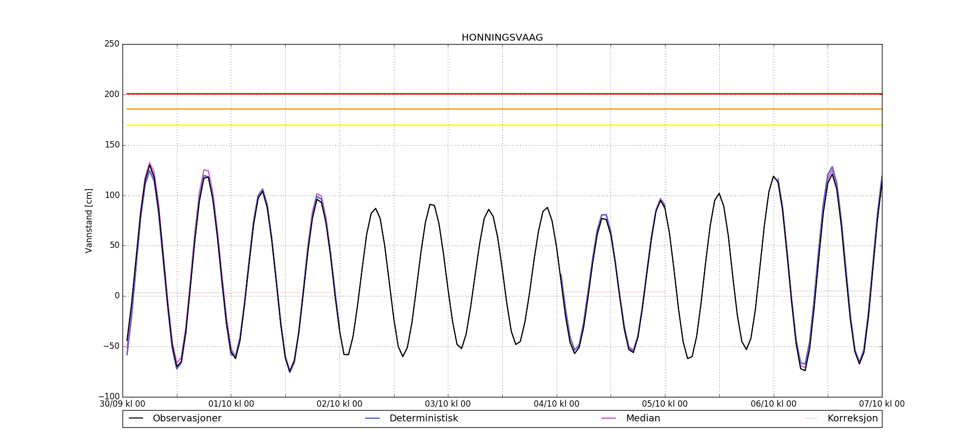Click the 02/10 kl 00 x-axis label
980x441 pixels.
tap(340, 404)
